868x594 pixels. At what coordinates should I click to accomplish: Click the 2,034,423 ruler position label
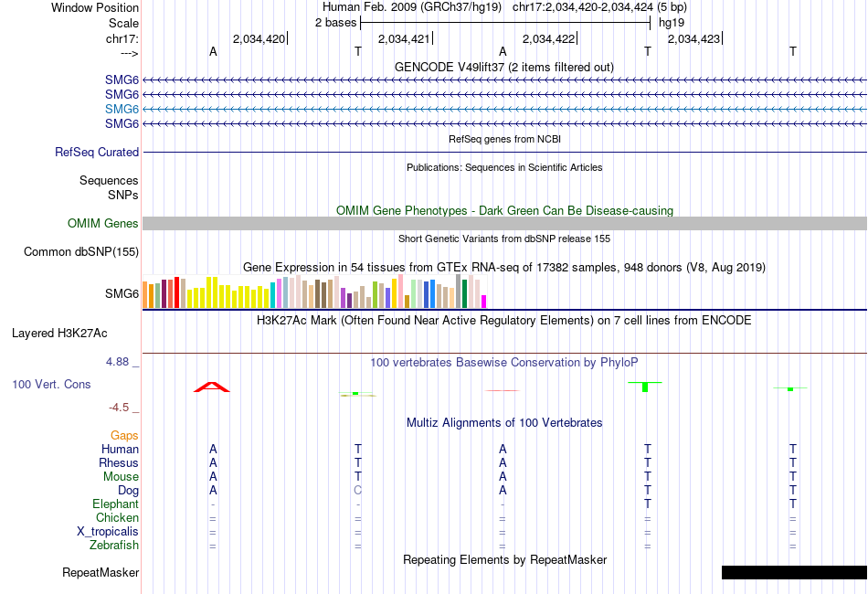coord(693,38)
